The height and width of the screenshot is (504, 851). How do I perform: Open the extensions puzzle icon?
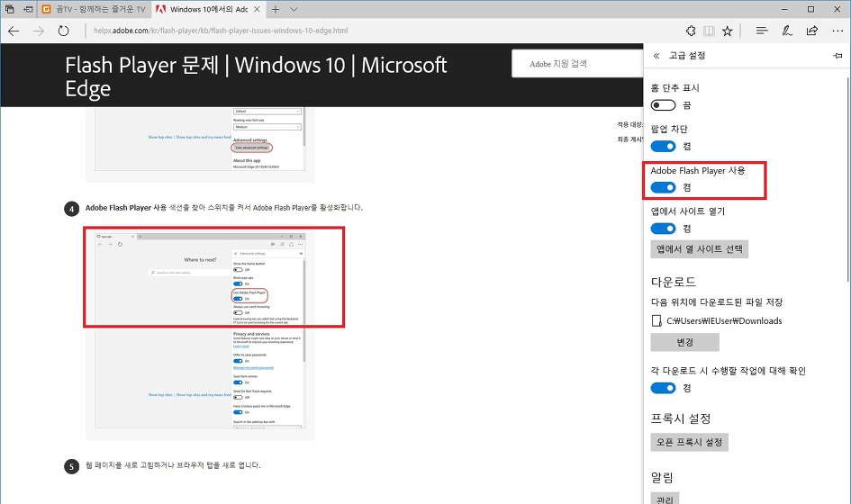(691, 31)
